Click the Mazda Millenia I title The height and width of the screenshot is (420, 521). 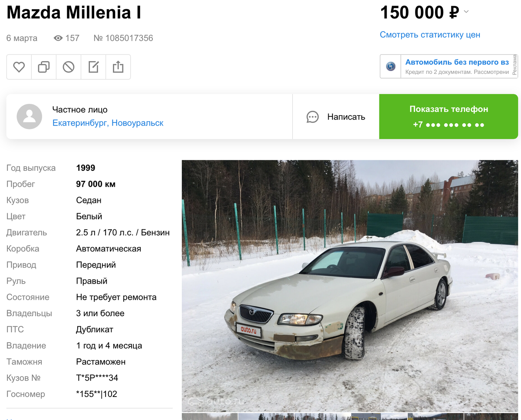(74, 13)
